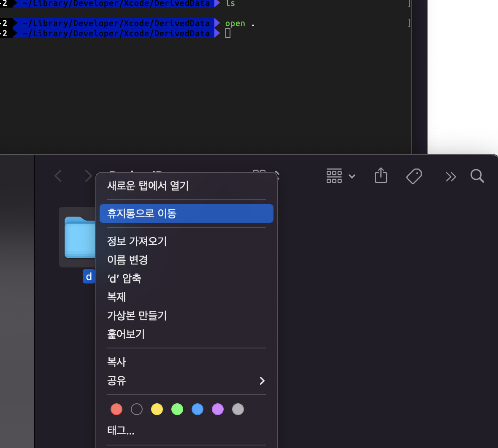Viewport: 498px width, 448px height.
Task: Apply the gray tag color
Action: click(x=238, y=409)
